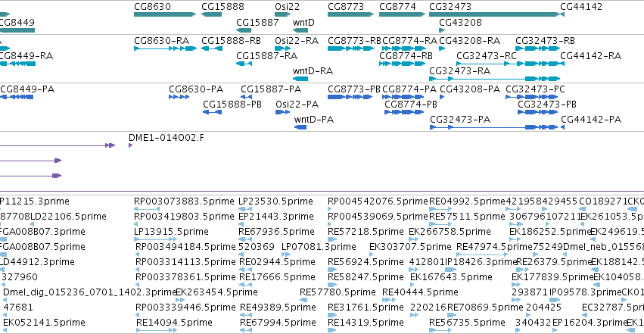This screenshot has width=644, height=334.
Task: Click the CG8774-PB protein feature
Action: tap(404, 112)
